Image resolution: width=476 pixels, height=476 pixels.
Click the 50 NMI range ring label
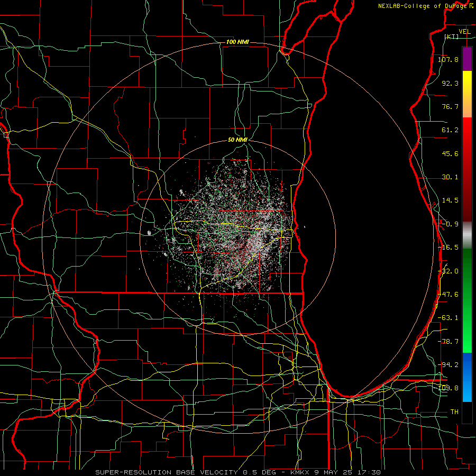tap(237, 140)
